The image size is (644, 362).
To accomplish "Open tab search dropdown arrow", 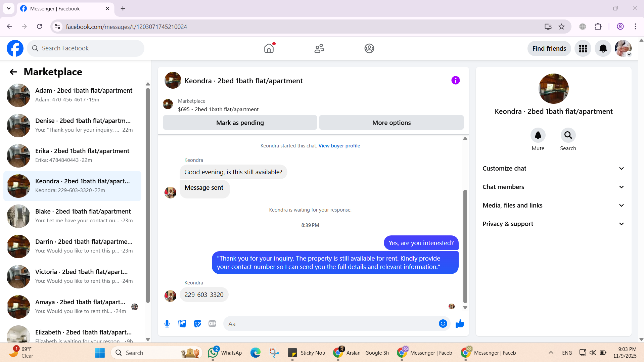I will tap(9, 8).
